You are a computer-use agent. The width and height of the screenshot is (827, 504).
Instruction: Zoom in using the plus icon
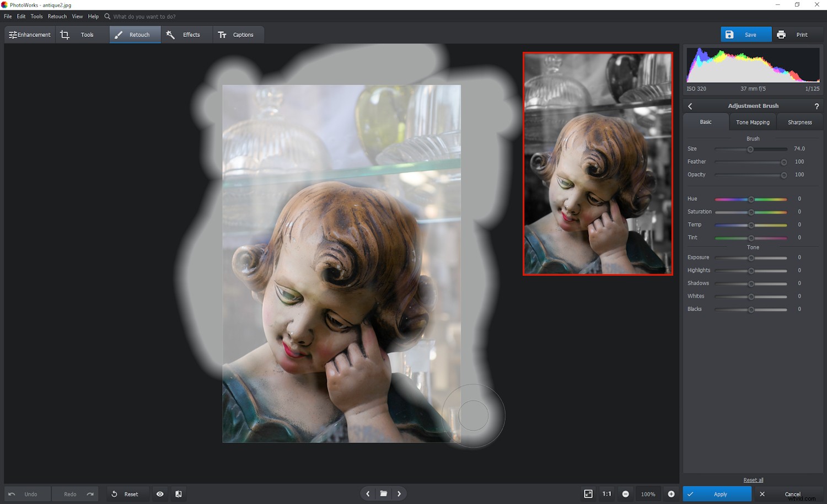(x=672, y=494)
